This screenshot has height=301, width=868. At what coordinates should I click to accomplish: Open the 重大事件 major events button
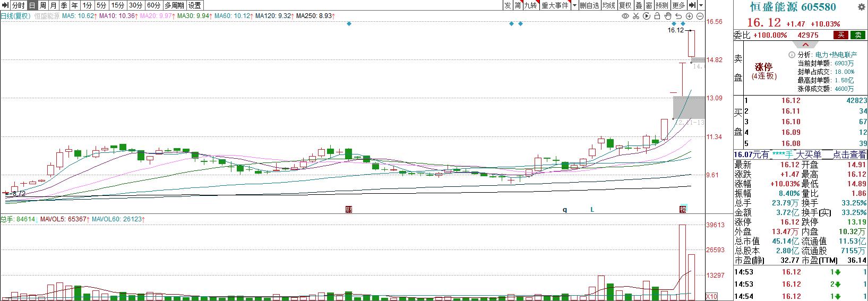555,5
